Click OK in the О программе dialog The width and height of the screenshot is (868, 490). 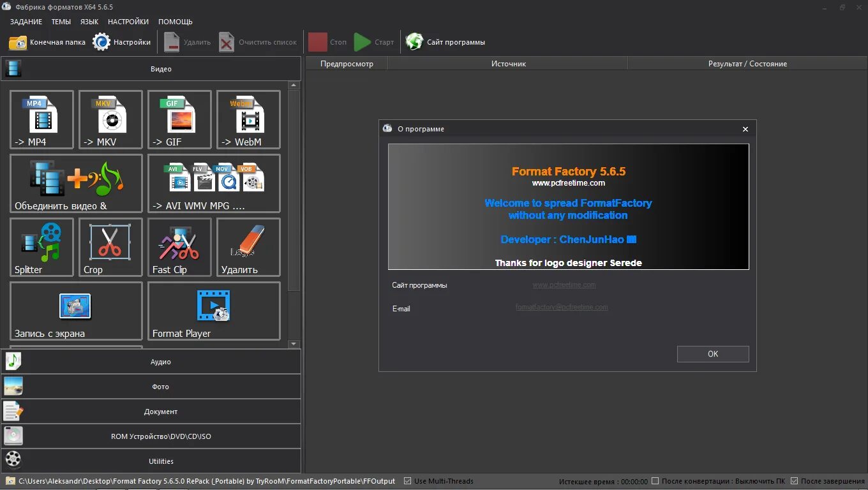(x=713, y=354)
